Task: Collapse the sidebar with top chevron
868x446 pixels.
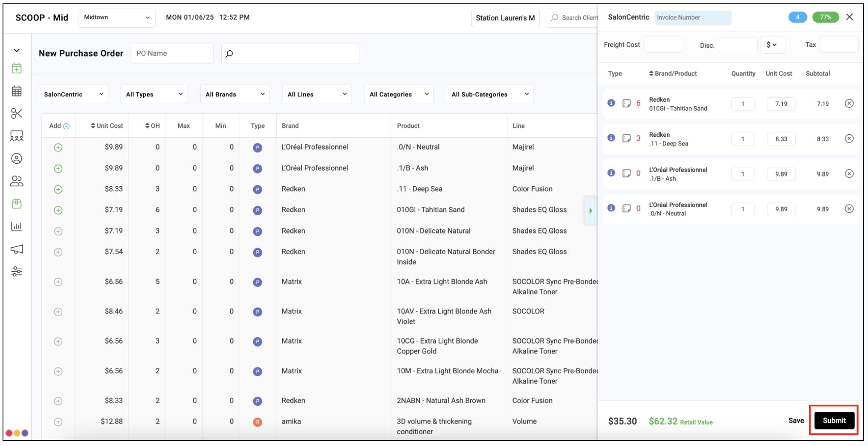Action: coord(17,50)
